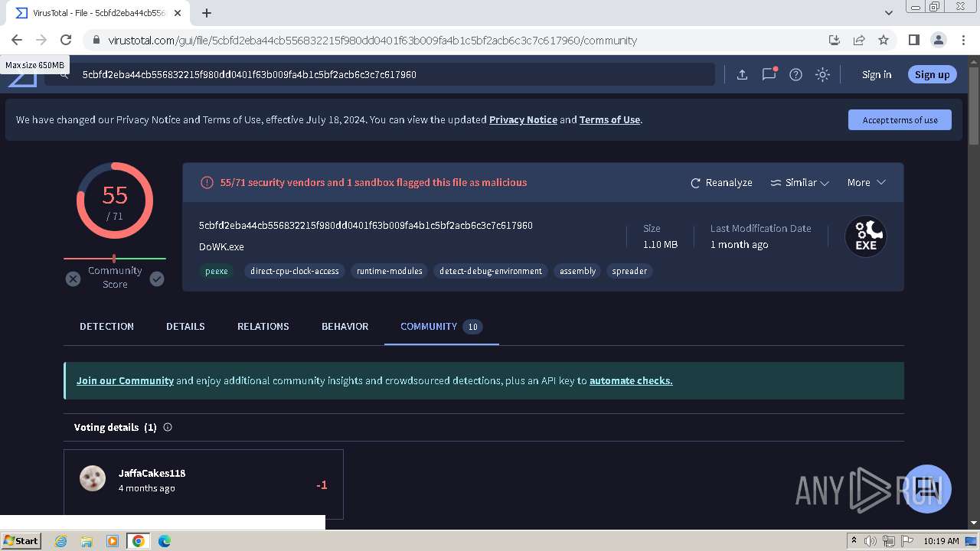Open the Chrome profile avatar
This screenshot has width=980, height=551.
coord(938,40)
